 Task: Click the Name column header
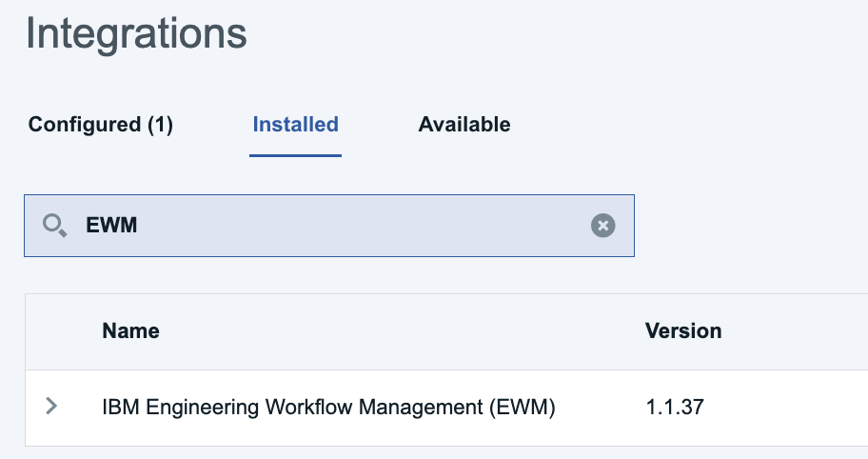pyautogui.click(x=130, y=331)
